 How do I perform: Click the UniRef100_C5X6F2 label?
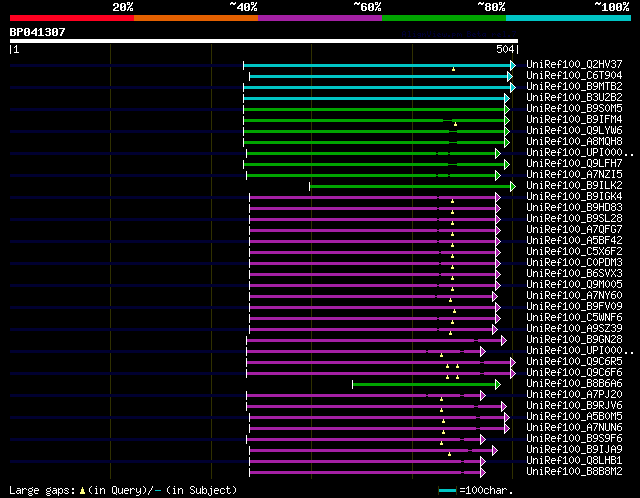(x=574, y=251)
